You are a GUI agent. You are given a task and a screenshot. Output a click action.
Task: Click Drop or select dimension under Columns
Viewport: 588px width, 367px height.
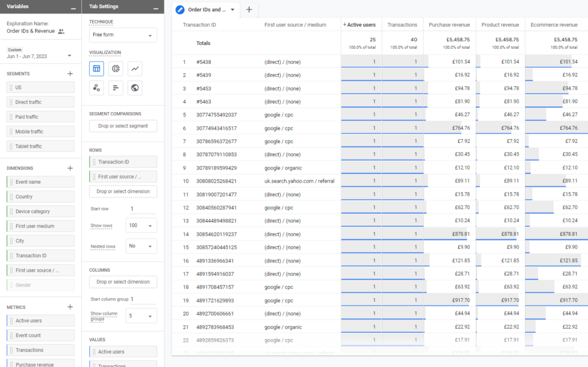(123, 282)
